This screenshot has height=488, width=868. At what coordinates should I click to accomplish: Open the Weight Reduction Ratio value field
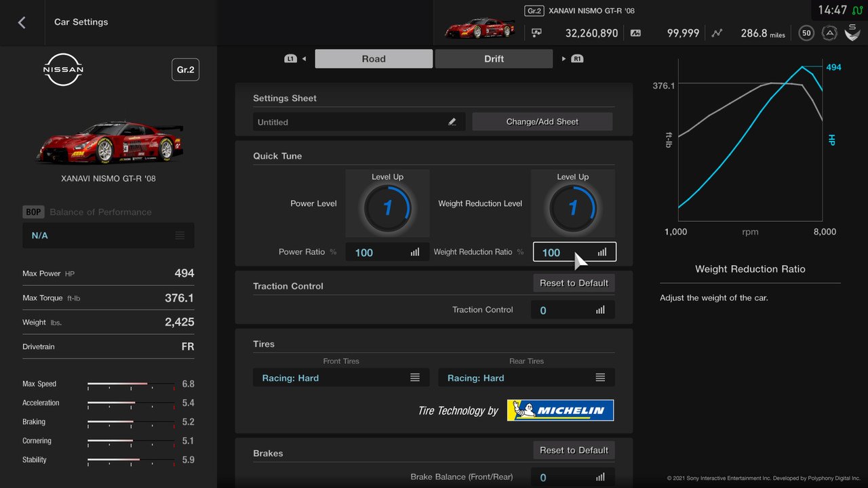pyautogui.click(x=574, y=252)
